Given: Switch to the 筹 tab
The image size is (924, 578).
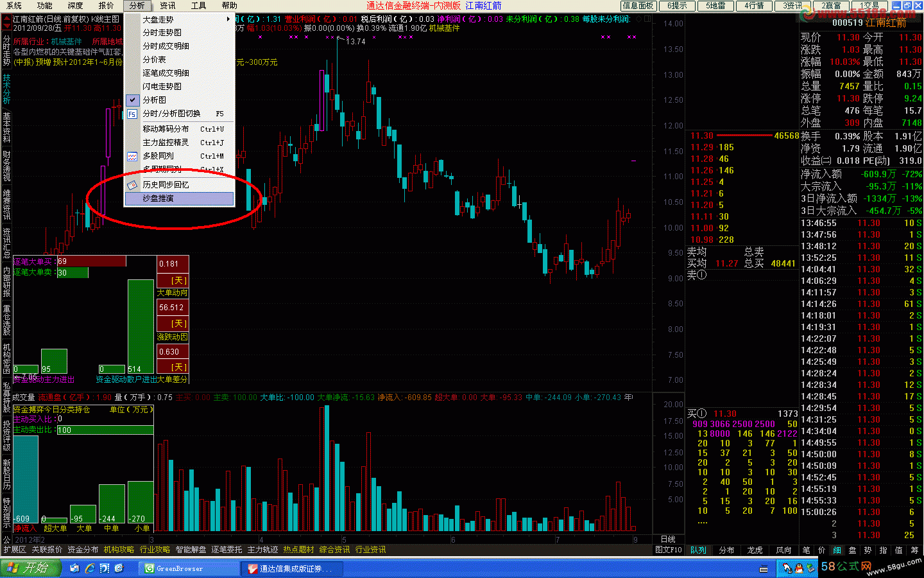Looking at the screenshot, I should [914, 550].
